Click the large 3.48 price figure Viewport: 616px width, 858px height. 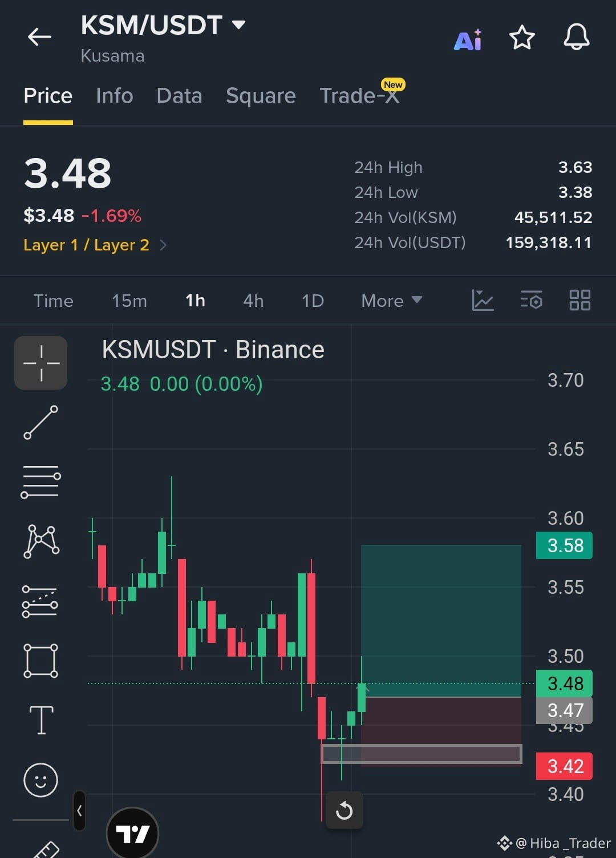coord(67,173)
